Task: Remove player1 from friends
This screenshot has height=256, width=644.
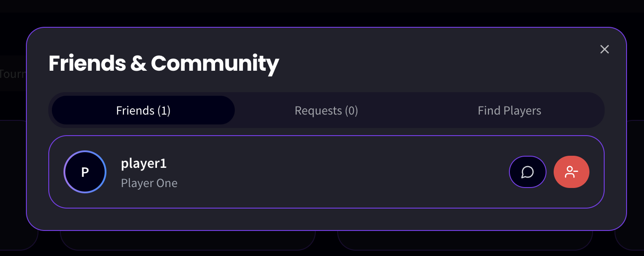Action: (x=571, y=172)
